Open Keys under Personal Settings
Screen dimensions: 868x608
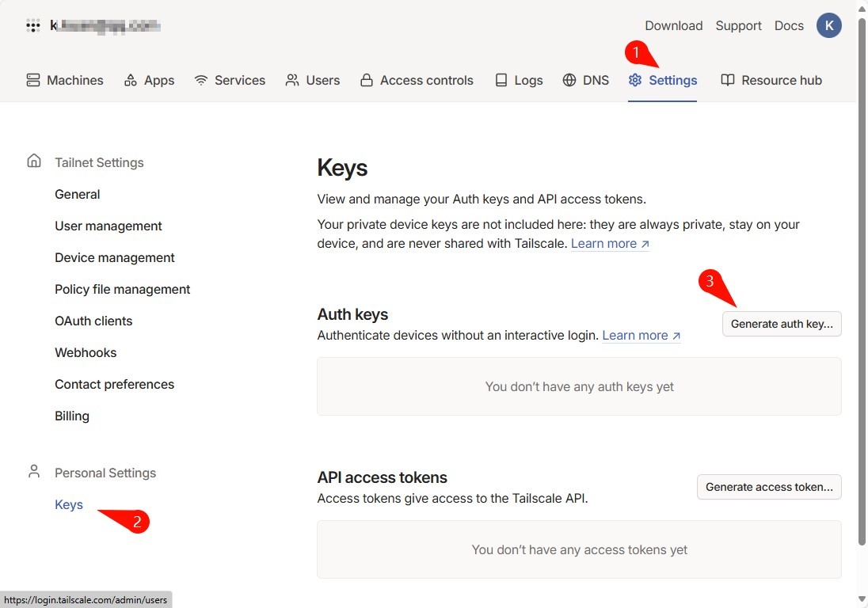[69, 504]
